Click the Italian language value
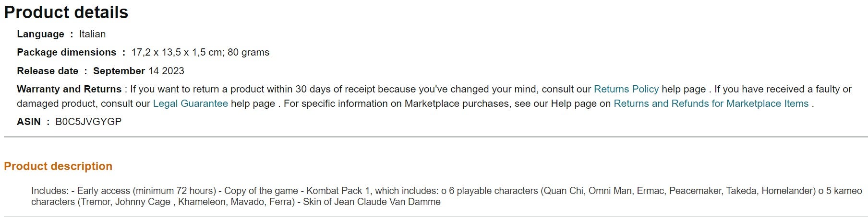Screen dimensions: 868x217 (92, 34)
